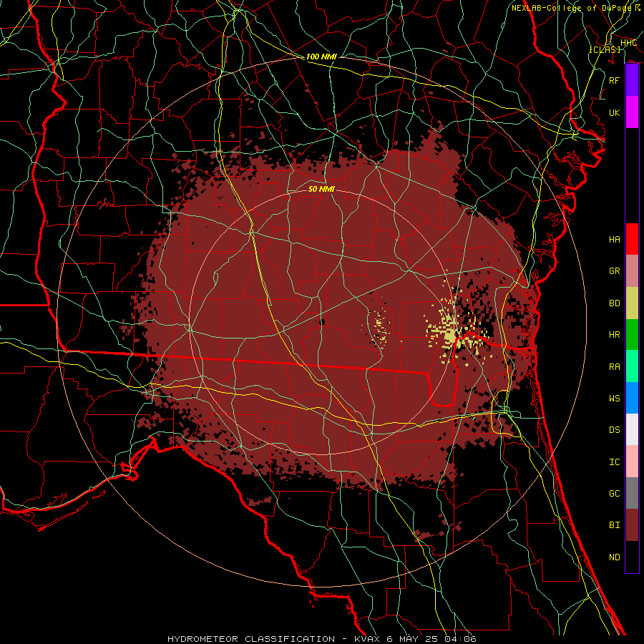Select the IC light pink swatch
Screen dimensions: 644x644
[x=632, y=462]
